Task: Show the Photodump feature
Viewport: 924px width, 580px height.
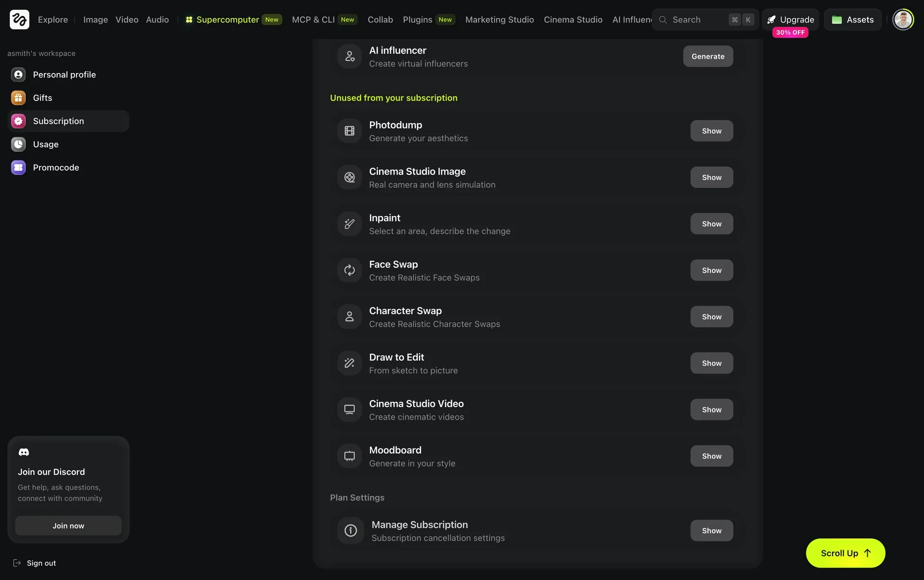Action: (712, 131)
